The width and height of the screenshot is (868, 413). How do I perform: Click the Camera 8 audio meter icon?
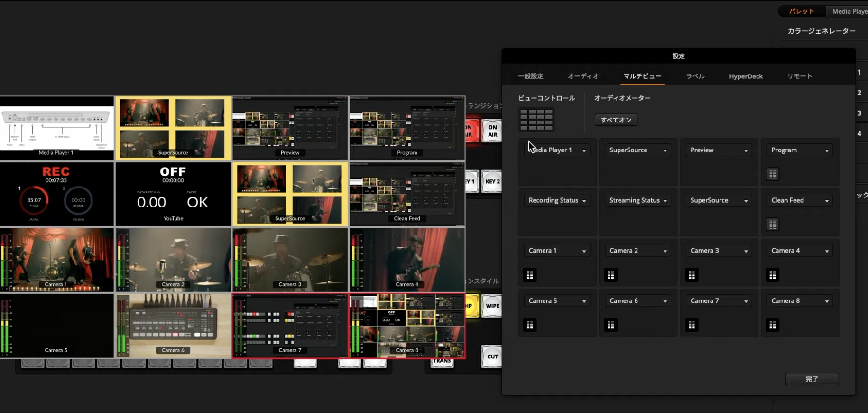click(772, 325)
